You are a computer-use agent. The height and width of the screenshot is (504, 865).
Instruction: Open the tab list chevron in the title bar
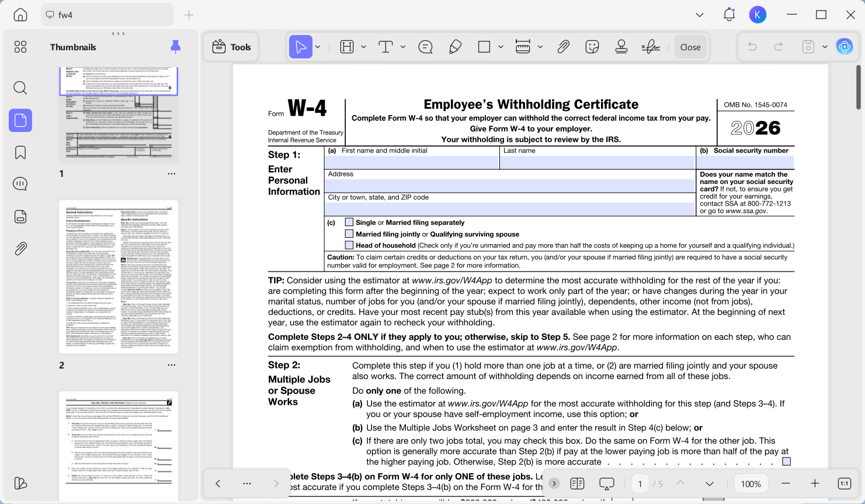pos(700,15)
